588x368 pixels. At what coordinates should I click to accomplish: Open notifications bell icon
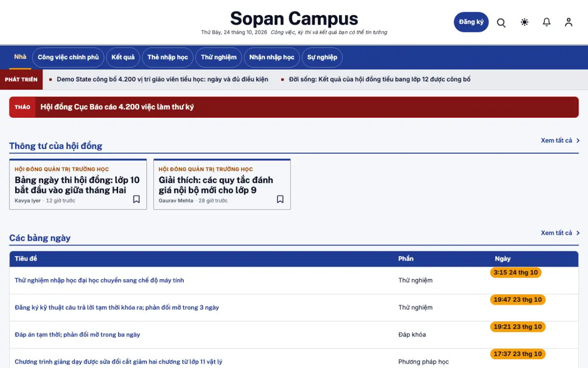(x=547, y=22)
